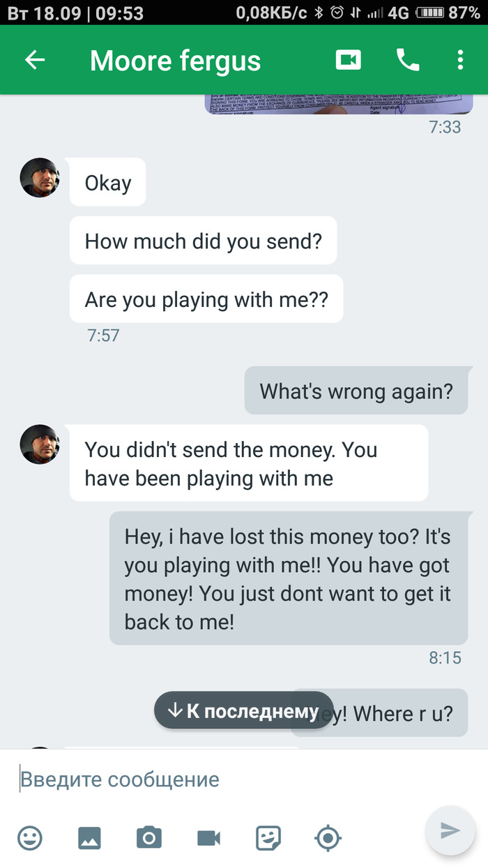Viewport: 488px width, 868px height.
Task: Tap the contact avatar beside 'Okay'
Action: point(40,177)
